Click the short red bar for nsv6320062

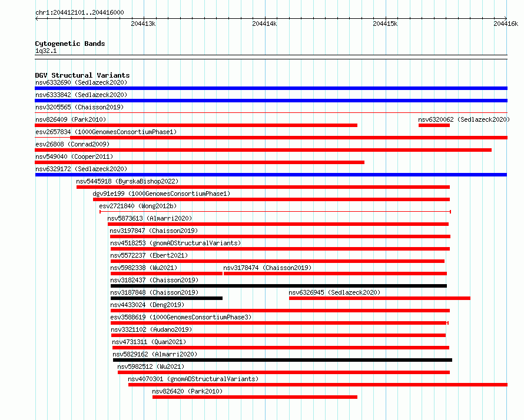pyautogui.click(x=434, y=125)
